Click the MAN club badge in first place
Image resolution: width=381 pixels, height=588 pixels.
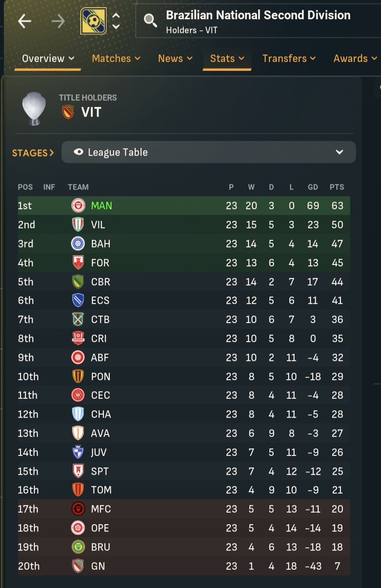click(78, 206)
